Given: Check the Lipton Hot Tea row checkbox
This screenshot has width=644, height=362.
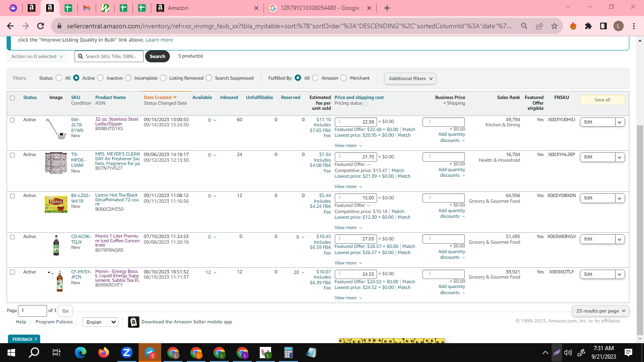Looking at the screenshot, I should (12, 196).
